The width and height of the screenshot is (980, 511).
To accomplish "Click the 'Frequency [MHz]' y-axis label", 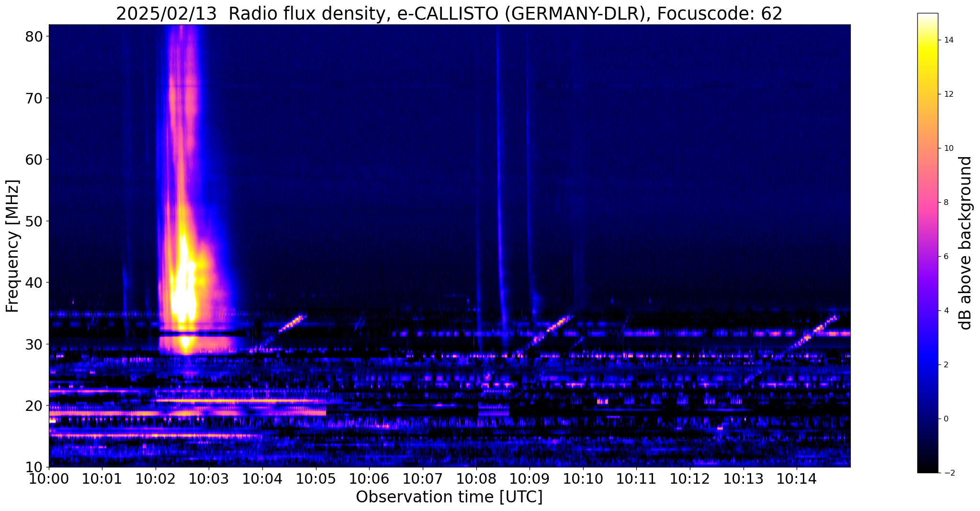I will click(x=12, y=246).
